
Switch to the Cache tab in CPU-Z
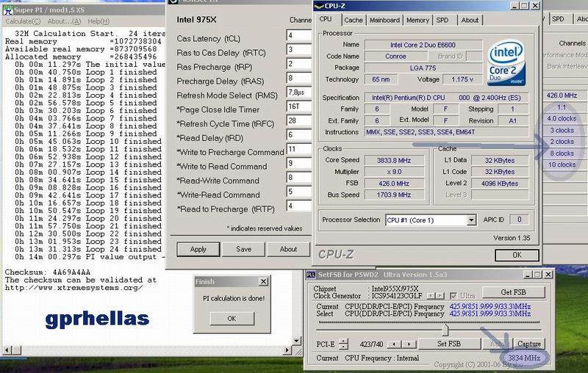[354, 21]
